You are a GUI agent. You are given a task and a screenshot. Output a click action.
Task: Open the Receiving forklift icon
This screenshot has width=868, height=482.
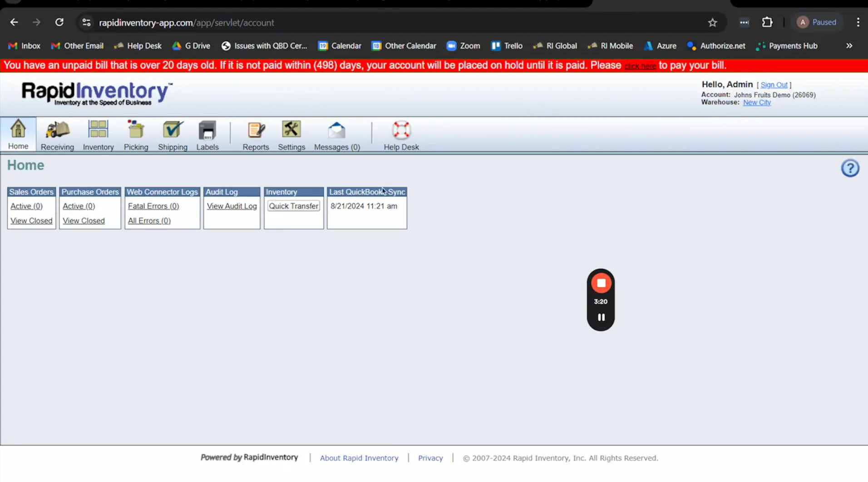(x=57, y=135)
